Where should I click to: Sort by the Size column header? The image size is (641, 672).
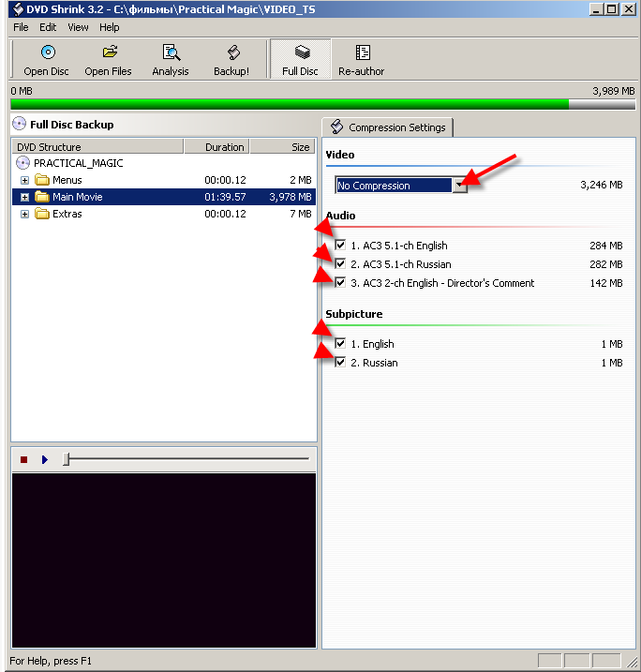tap(282, 146)
